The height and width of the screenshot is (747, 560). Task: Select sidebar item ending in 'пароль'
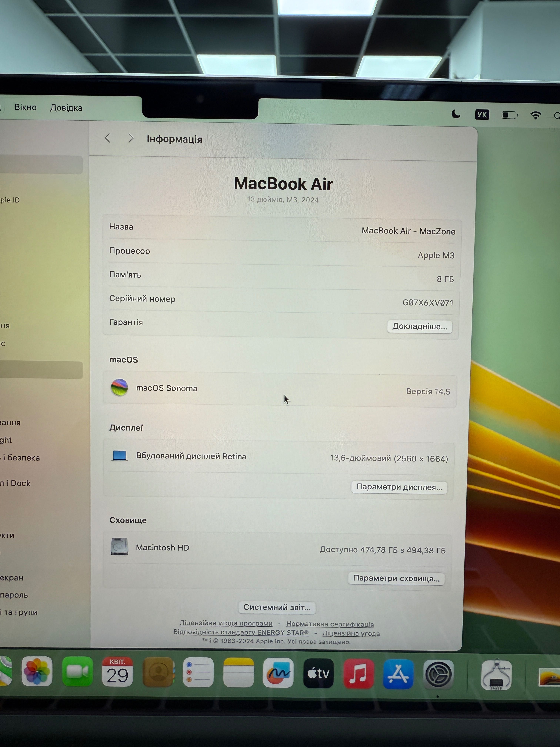14,595
